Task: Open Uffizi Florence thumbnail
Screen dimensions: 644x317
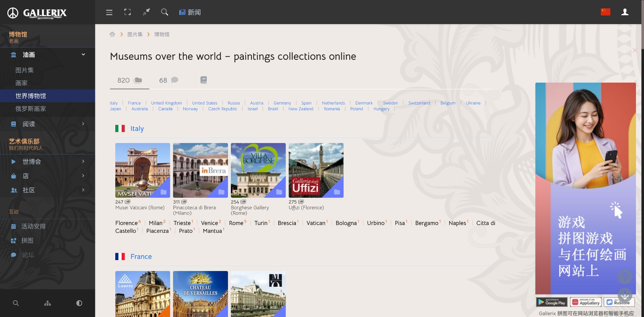Action: click(316, 170)
